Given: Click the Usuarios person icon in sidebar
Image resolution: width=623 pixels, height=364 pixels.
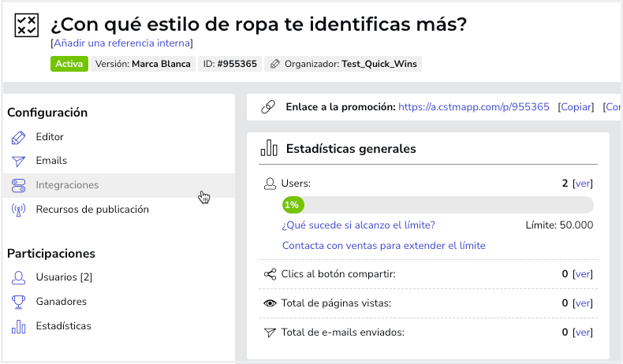Looking at the screenshot, I should pyautogui.click(x=18, y=277).
